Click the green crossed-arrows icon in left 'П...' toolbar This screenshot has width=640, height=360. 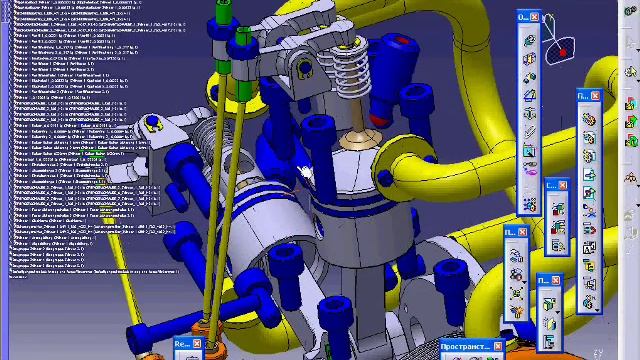[x=516, y=293]
